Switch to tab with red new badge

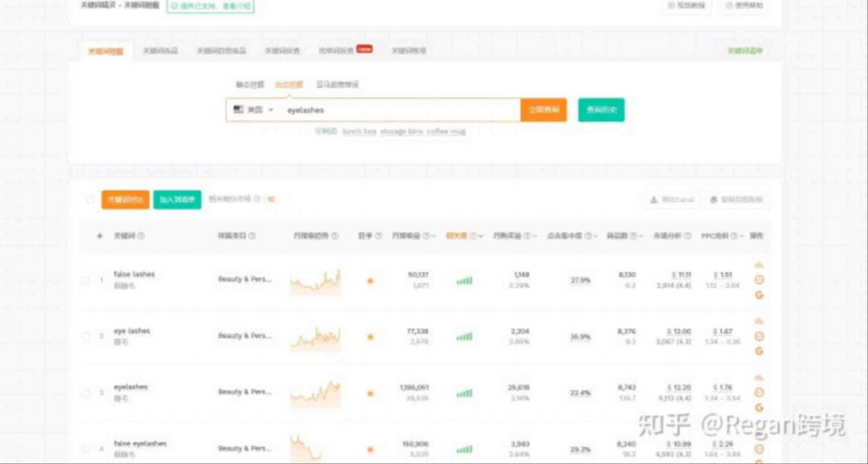click(x=345, y=50)
